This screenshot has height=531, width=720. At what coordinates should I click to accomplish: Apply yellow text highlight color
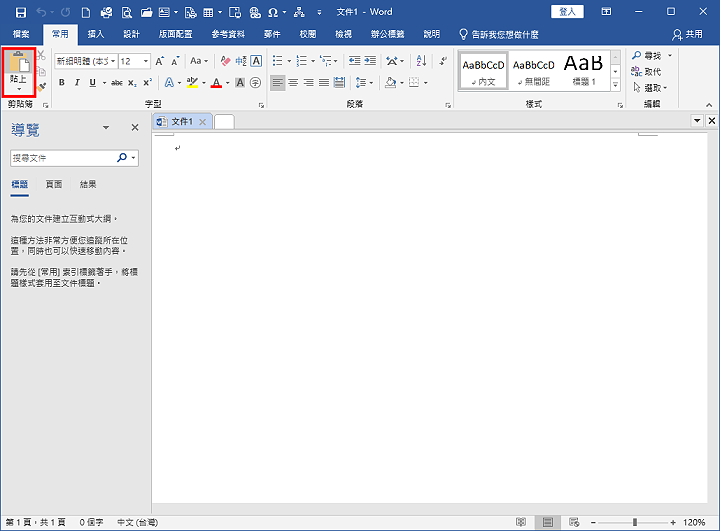pos(192,83)
